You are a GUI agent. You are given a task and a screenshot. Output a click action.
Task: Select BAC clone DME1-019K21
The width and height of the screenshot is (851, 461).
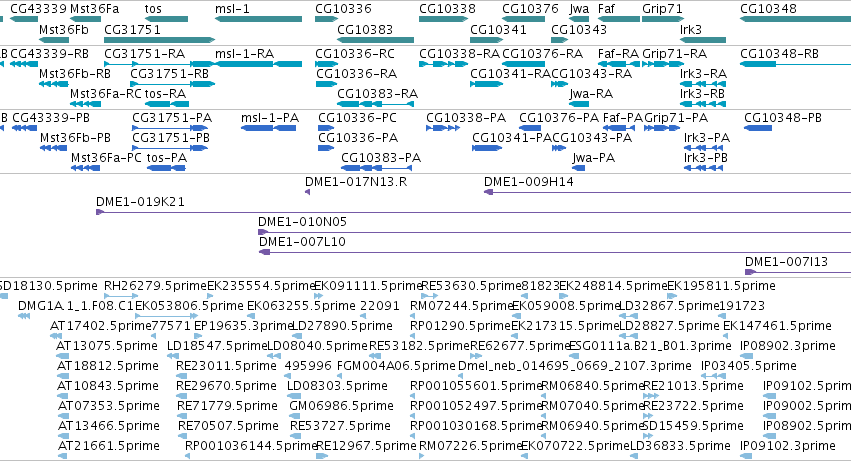tap(473, 212)
